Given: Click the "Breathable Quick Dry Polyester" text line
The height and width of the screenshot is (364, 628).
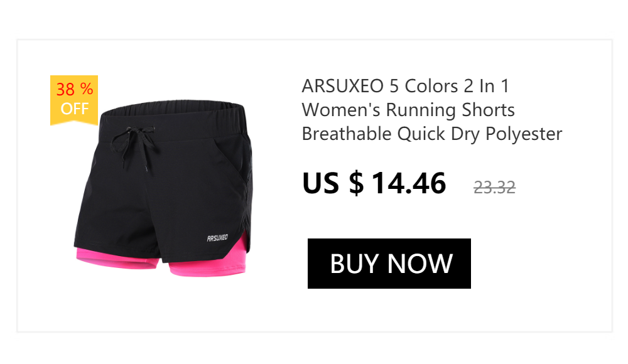Looking at the screenshot, I should 432,134.
